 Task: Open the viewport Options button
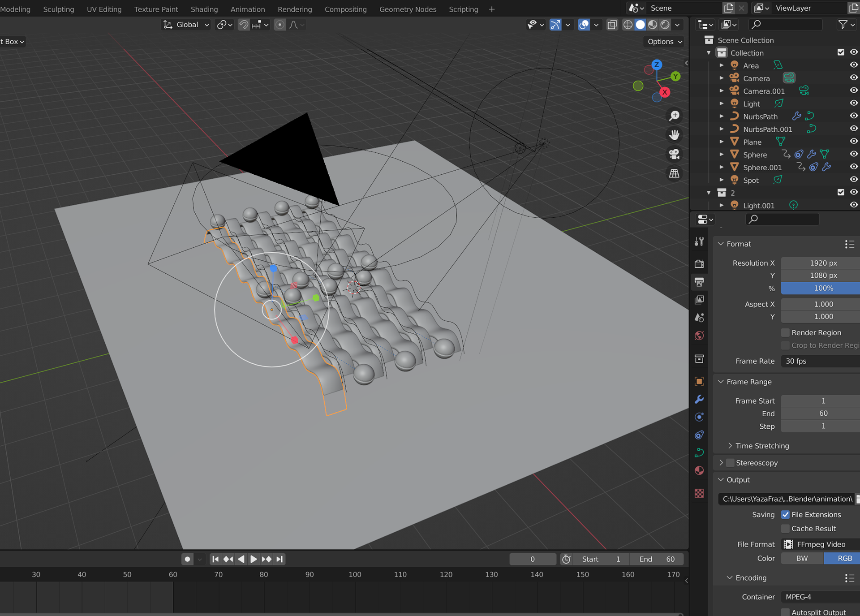click(x=665, y=42)
